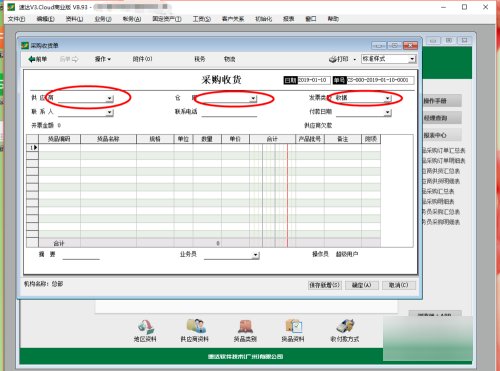Click the 取消(C) button
This screenshot has width=500, height=371.
(399, 285)
